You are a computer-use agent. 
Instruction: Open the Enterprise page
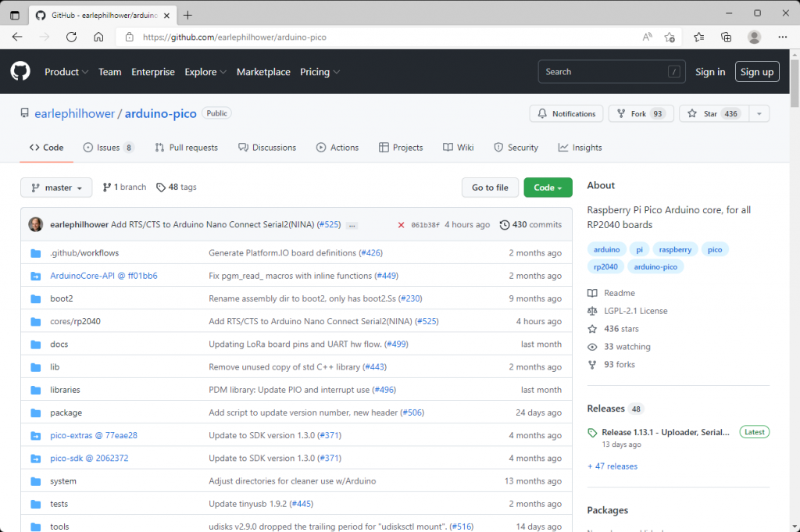153,72
